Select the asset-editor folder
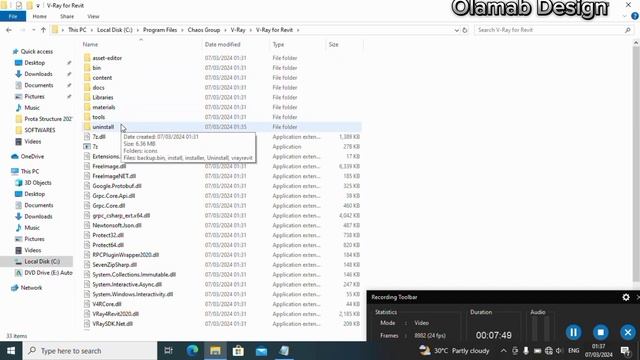Screen dimensions: 640x360 [x=107, y=58]
